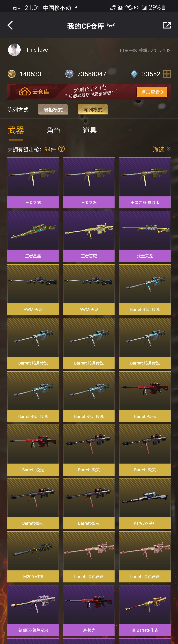Screen dimensions: 178x644
Task: Click the plus icon to add diamonds
Action: click(x=167, y=74)
